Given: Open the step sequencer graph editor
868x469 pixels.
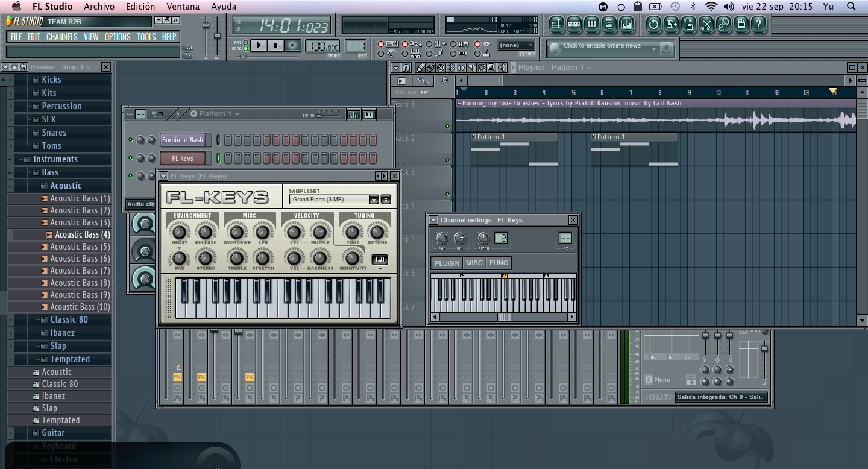Looking at the screenshot, I should [354, 114].
